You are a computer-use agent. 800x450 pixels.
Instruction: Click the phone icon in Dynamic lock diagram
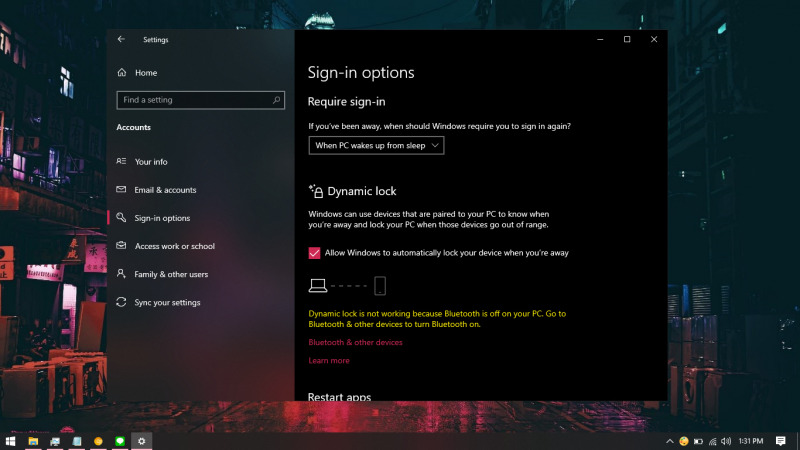point(380,286)
